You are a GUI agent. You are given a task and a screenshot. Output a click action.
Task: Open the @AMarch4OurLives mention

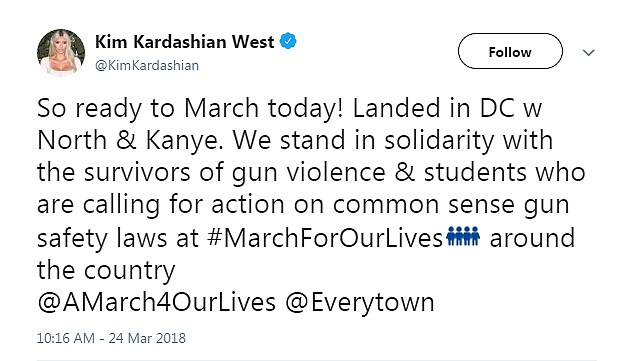tap(156, 302)
